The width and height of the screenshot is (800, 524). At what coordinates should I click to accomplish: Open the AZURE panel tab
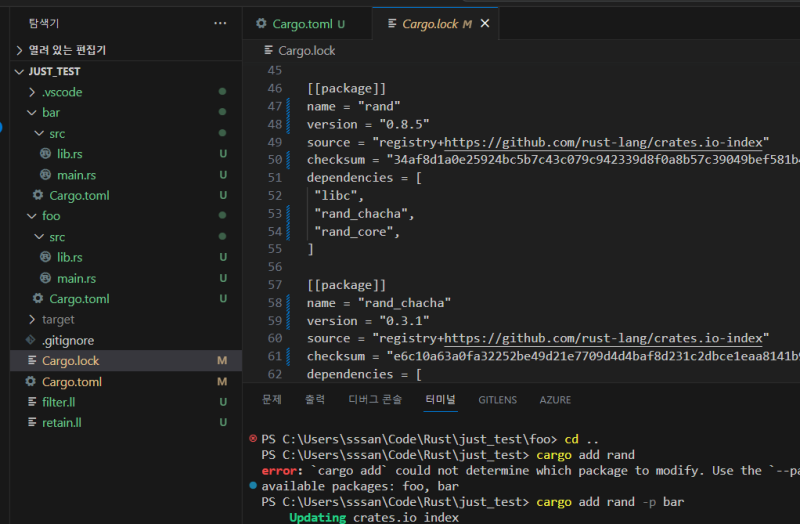(x=555, y=400)
